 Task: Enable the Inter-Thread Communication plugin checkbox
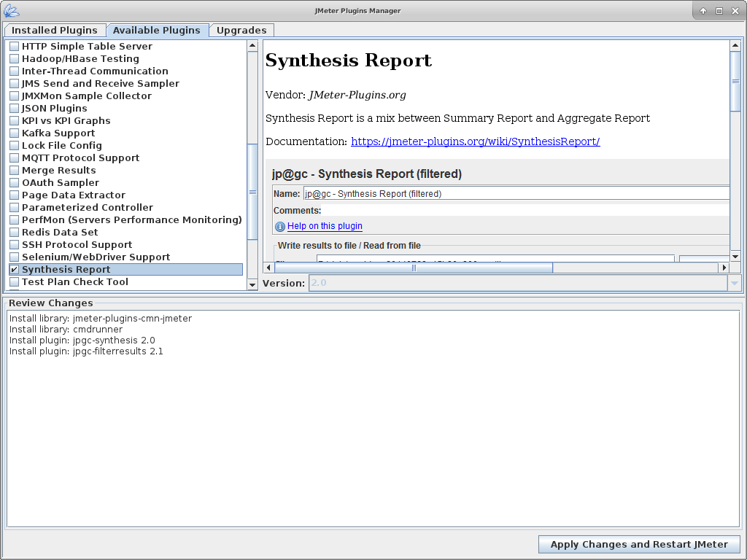tap(15, 71)
